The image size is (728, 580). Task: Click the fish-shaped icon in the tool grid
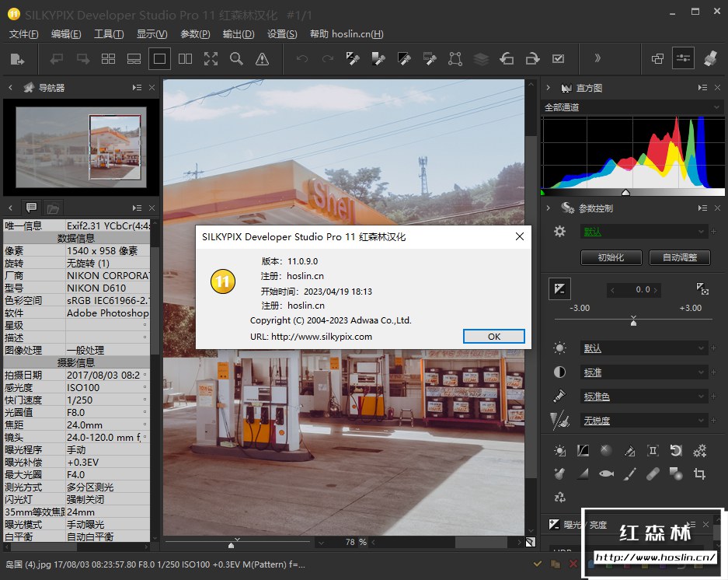[606, 473]
